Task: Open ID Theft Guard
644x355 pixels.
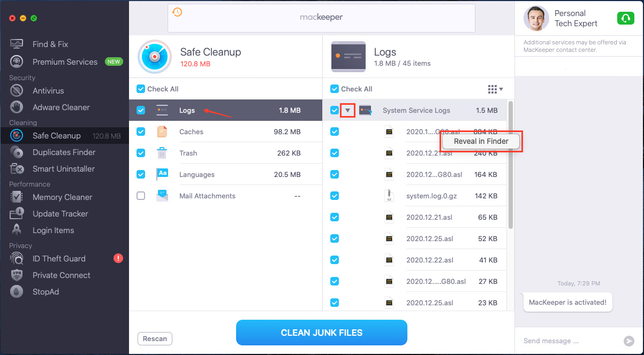Action: [59, 259]
